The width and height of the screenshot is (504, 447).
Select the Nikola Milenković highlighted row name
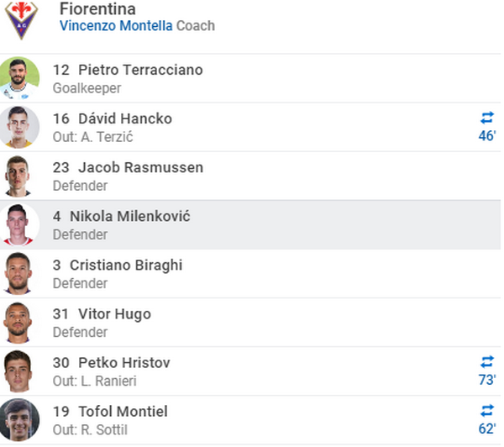129,216
